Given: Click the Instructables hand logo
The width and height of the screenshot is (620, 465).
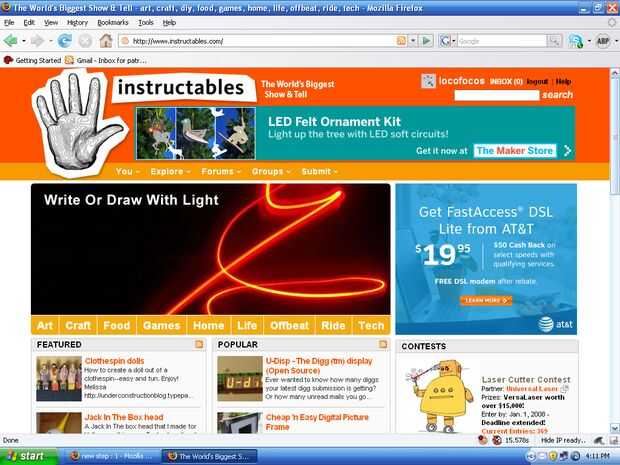Looking at the screenshot, I should tap(78, 123).
